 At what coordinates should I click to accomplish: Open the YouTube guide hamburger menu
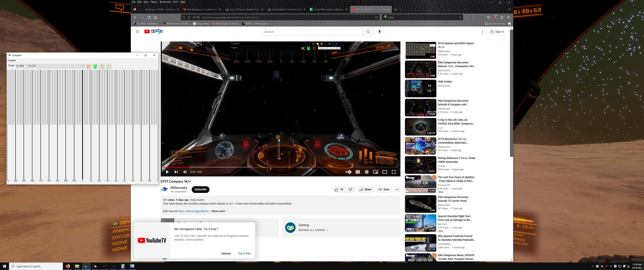(x=137, y=31)
